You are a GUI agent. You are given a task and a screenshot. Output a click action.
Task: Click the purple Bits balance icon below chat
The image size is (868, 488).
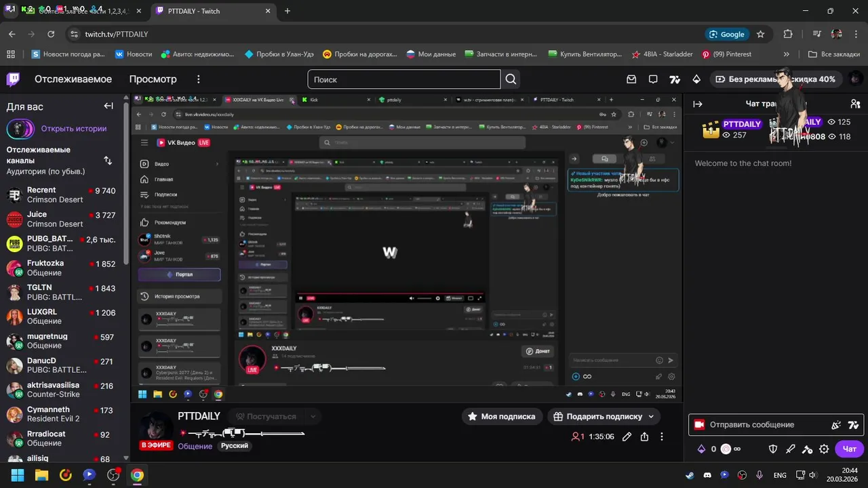tap(702, 449)
